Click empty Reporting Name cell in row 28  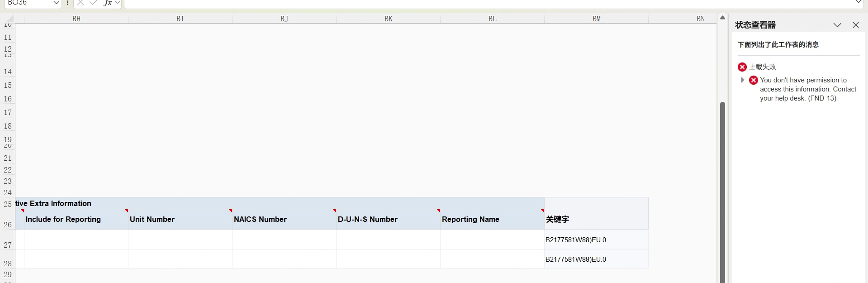(493, 259)
